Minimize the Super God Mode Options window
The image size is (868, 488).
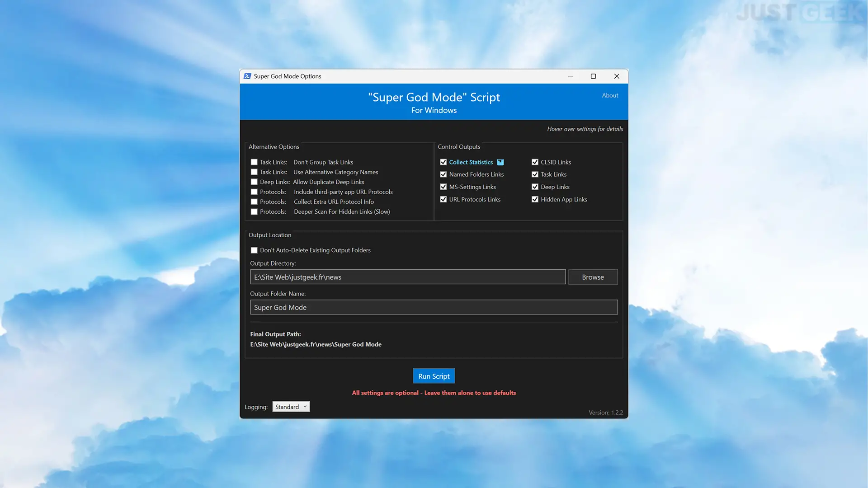(571, 76)
